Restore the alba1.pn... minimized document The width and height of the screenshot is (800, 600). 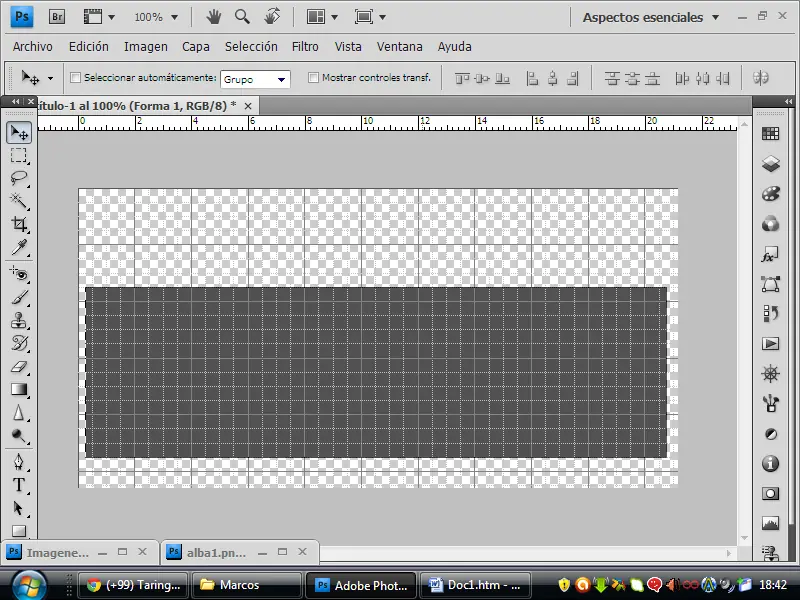pos(283,552)
